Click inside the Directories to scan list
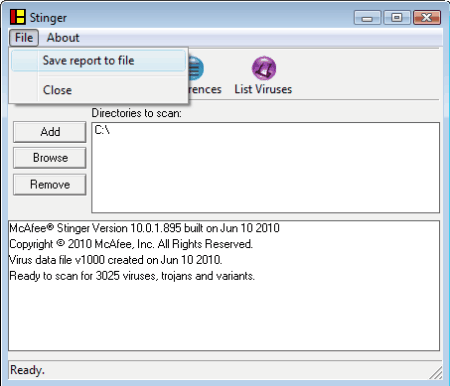The image size is (450, 386). pyautogui.click(x=266, y=167)
